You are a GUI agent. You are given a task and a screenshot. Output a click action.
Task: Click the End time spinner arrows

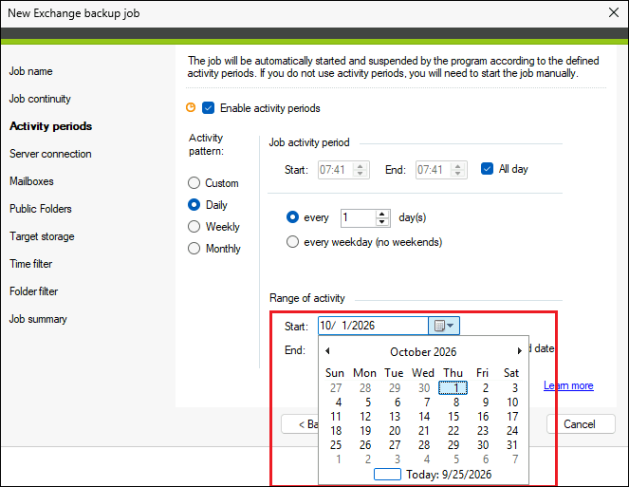tap(458, 170)
